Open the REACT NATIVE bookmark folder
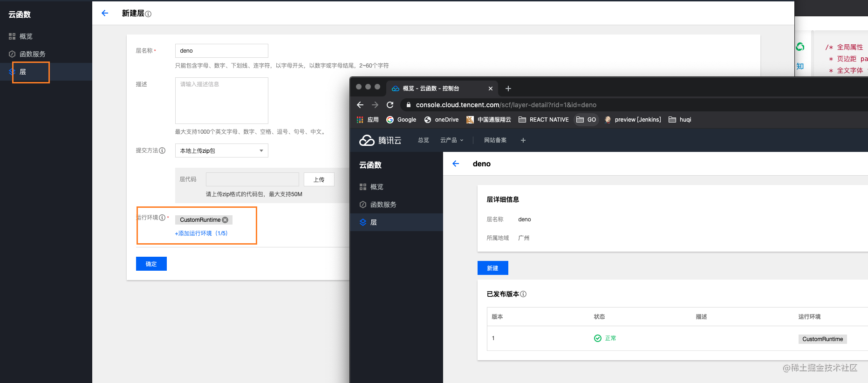Screen dimensions: 868x383 (x=544, y=120)
